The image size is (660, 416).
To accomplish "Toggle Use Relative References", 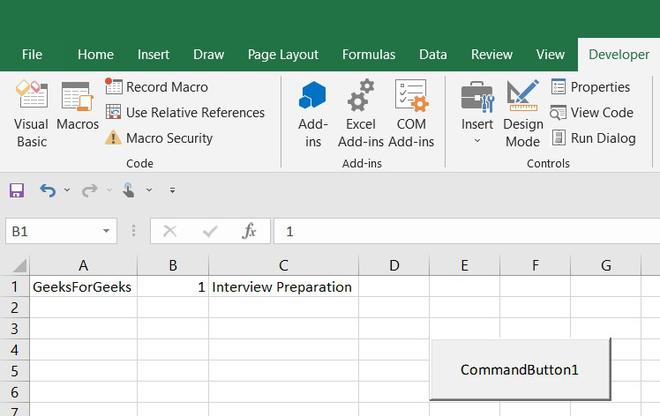I will (185, 112).
